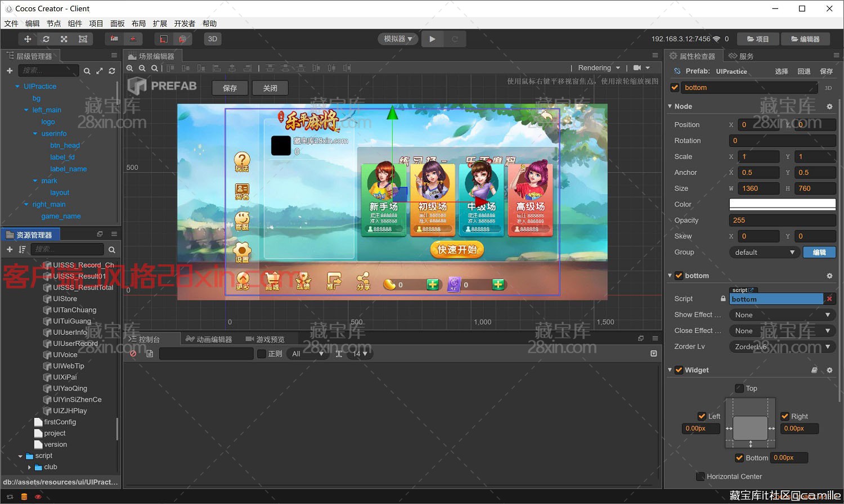The height and width of the screenshot is (504, 844).
Task: Toggle the 正则 regex checkbox in console
Action: tap(262, 354)
